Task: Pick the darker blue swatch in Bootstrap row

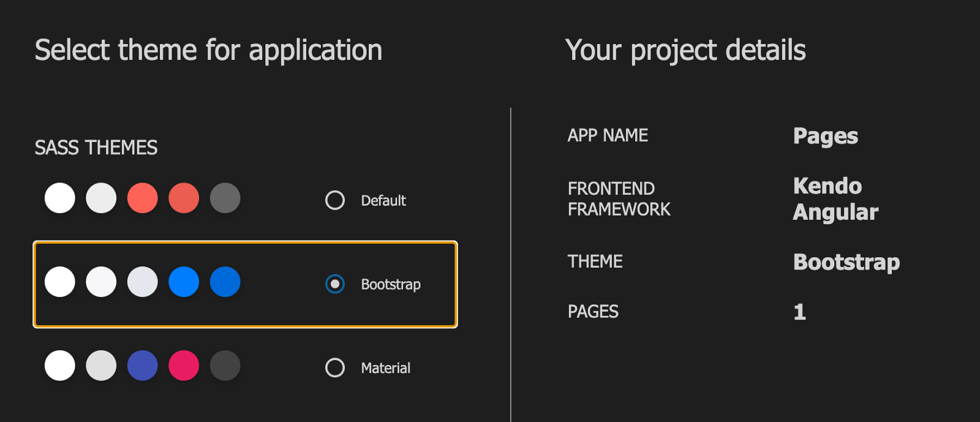Action: (x=225, y=282)
